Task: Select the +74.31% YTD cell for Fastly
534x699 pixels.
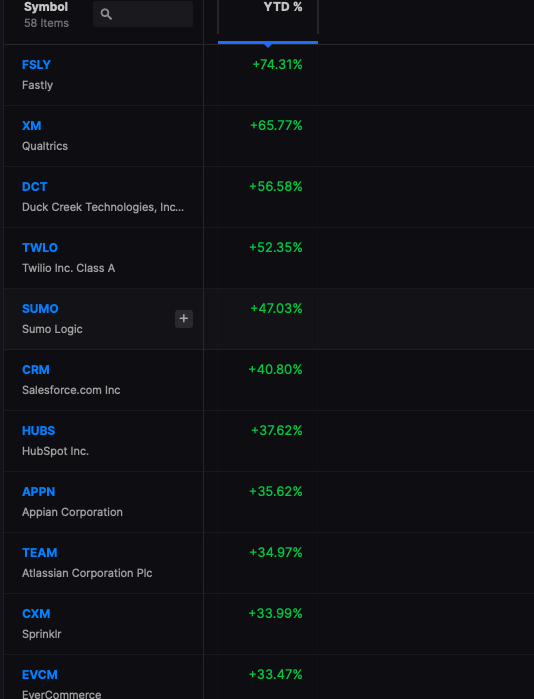Action: pos(277,65)
